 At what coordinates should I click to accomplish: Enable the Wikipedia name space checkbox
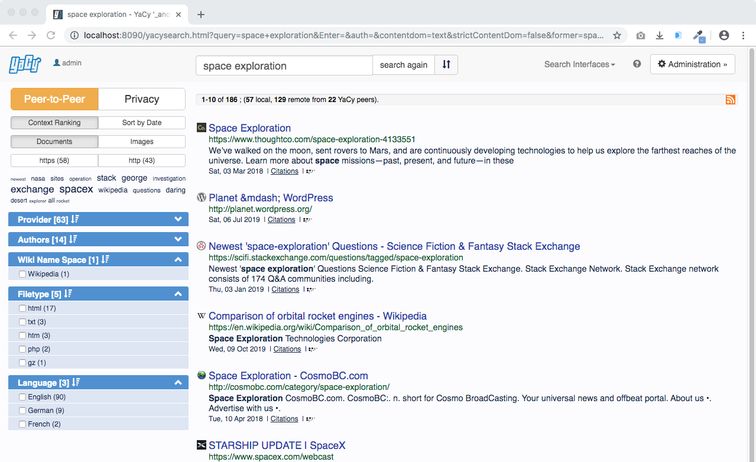pos(22,273)
